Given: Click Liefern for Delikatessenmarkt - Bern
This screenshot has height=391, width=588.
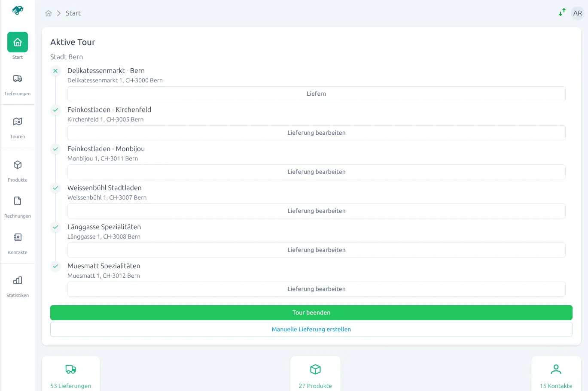Looking at the screenshot, I should click(x=316, y=94).
